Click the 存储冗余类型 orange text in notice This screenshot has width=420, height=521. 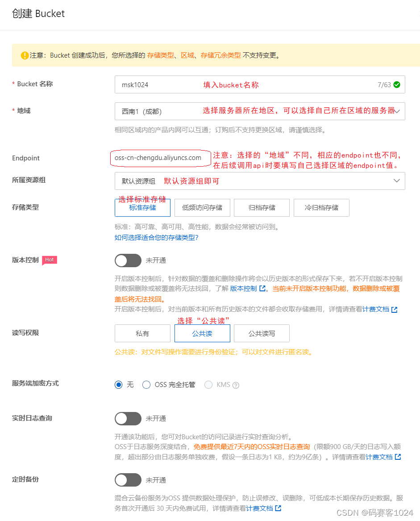(x=221, y=55)
